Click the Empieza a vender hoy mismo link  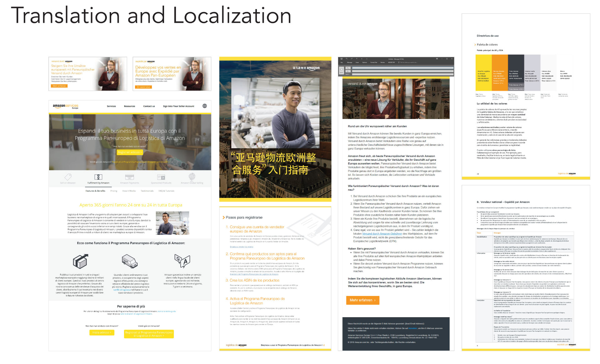[242, 247]
